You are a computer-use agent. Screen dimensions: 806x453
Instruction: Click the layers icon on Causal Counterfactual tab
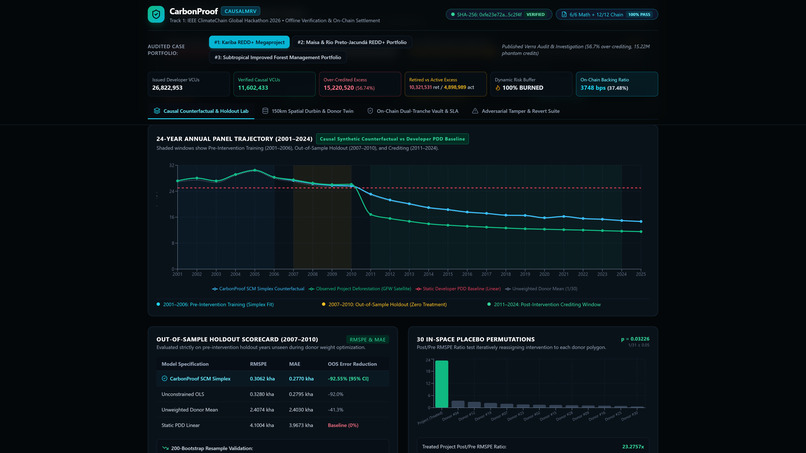157,111
